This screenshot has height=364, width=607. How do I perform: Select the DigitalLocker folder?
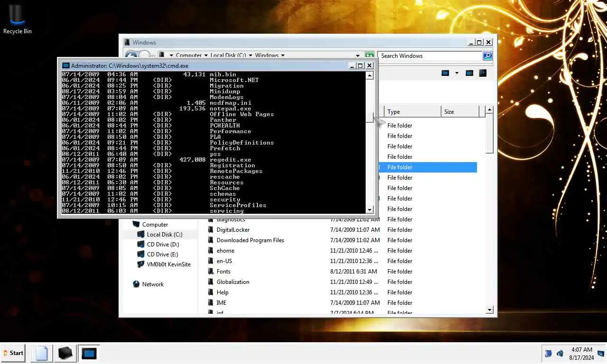pyautogui.click(x=233, y=230)
